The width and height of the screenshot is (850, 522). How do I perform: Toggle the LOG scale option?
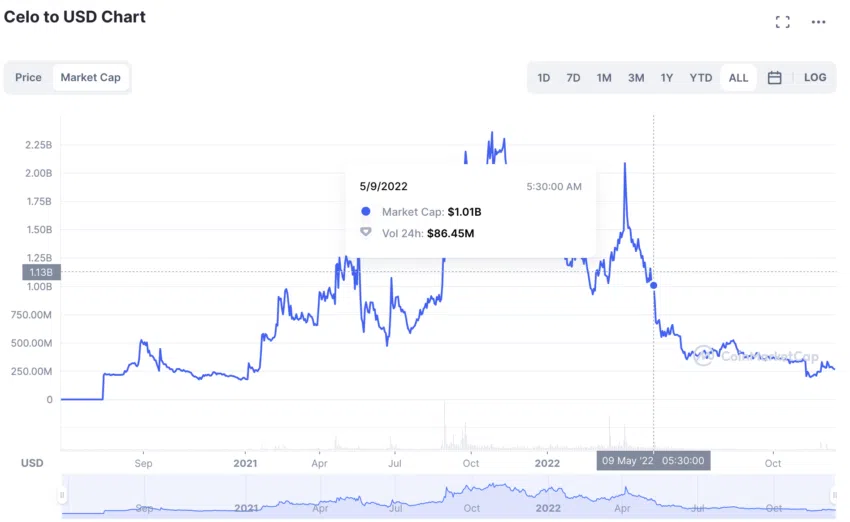click(815, 78)
